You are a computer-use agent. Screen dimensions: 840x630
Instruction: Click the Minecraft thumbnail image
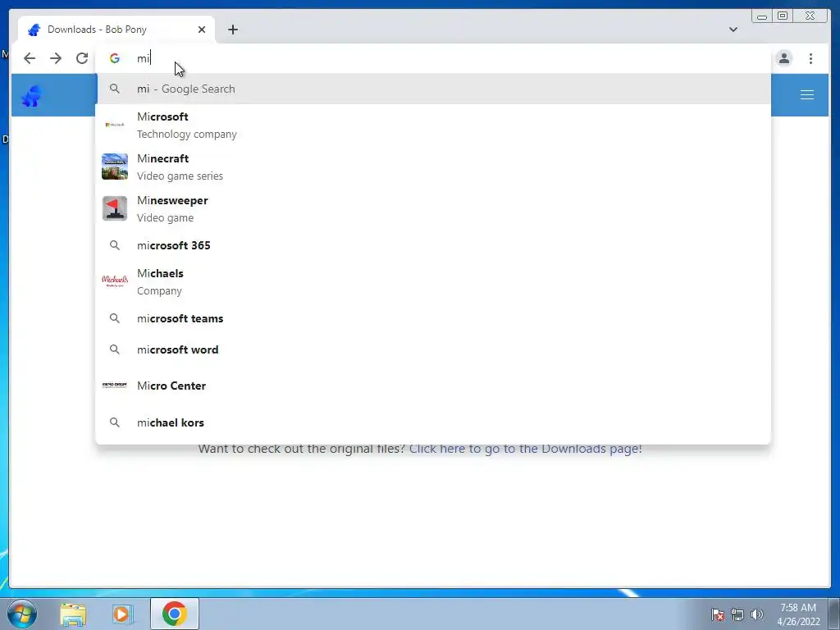pyautogui.click(x=115, y=166)
